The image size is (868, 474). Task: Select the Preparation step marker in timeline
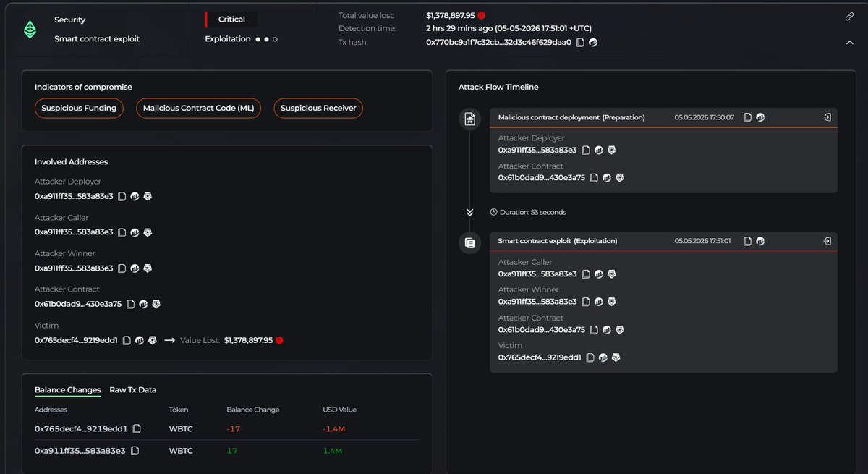[x=469, y=119]
